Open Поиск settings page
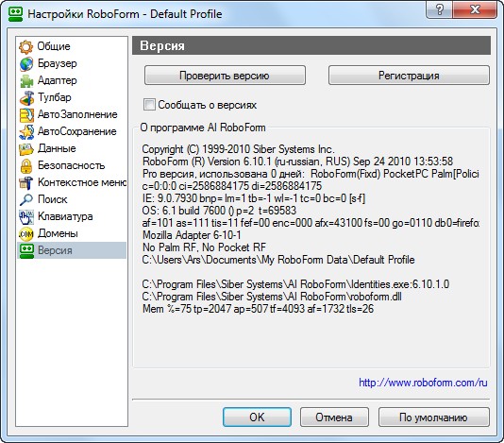 pos(72,200)
